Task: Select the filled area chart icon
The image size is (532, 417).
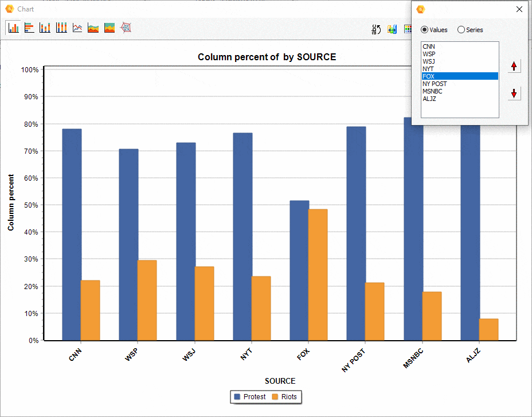Action: coord(109,28)
